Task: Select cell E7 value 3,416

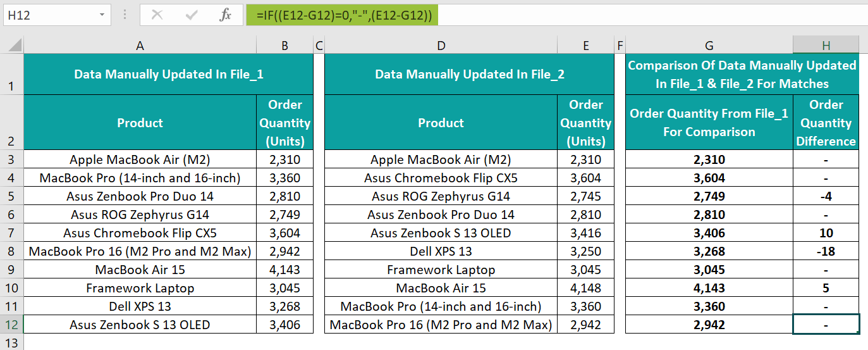Action: click(x=586, y=233)
